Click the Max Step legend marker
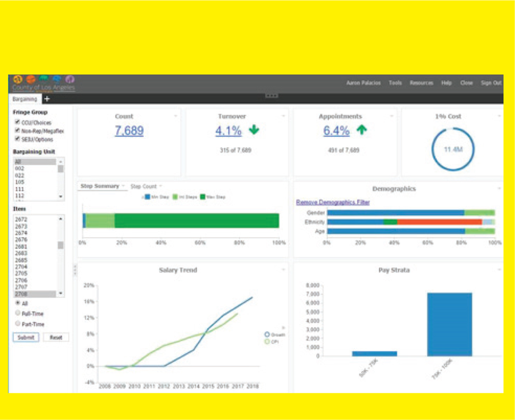515x420 pixels. coord(204,197)
